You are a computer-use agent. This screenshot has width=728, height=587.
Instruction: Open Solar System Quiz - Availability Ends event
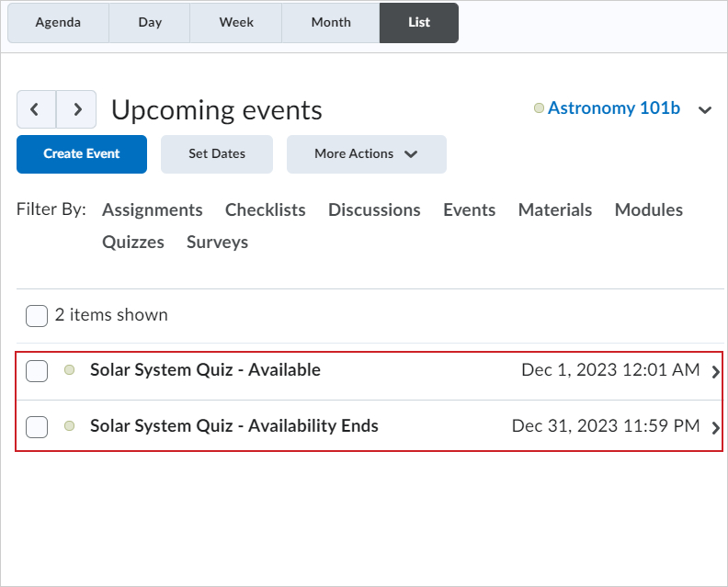point(233,426)
